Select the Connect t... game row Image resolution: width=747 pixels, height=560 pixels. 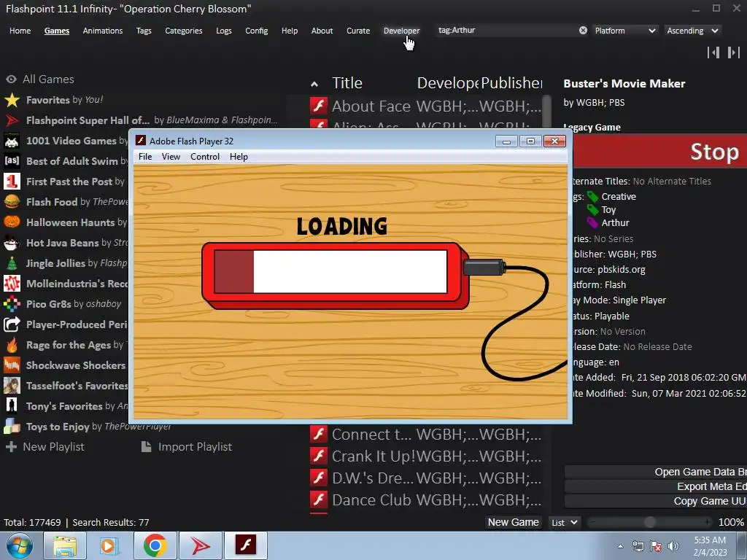426,435
